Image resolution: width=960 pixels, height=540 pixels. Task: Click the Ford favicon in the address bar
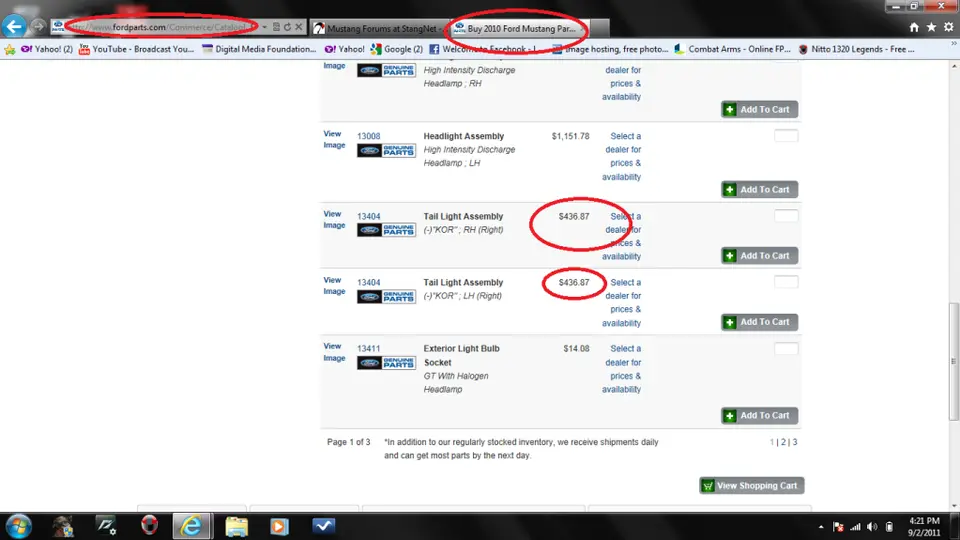pos(58,26)
